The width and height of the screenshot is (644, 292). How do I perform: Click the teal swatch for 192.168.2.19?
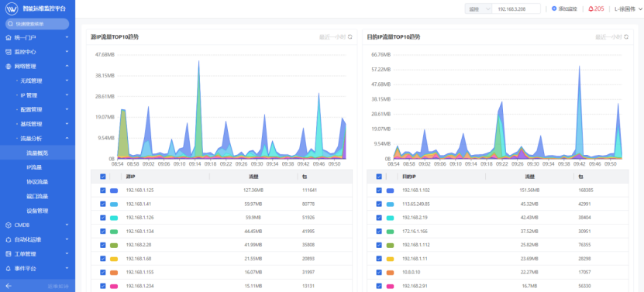tap(390, 218)
